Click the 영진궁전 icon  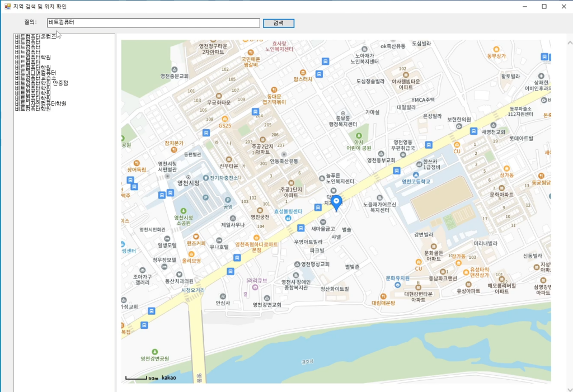[260, 210]
